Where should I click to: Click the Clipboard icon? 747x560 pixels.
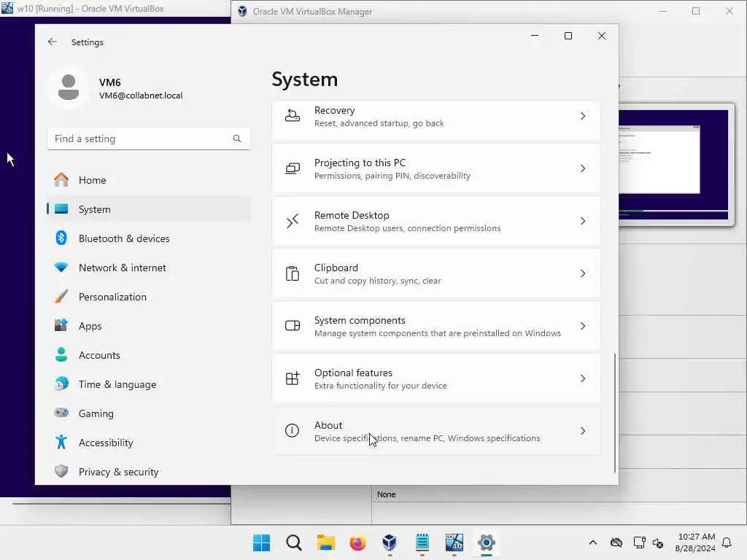coord(292,273)
